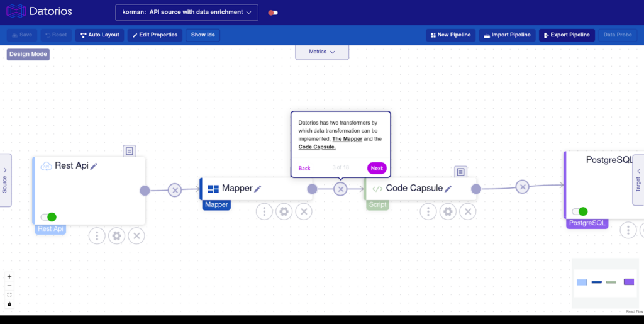Click the Reset button

(x=56, y=35)
